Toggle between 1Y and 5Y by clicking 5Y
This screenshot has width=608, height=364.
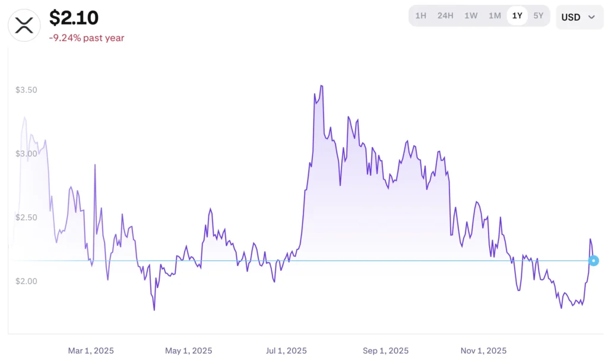click(x=539, y=16)
